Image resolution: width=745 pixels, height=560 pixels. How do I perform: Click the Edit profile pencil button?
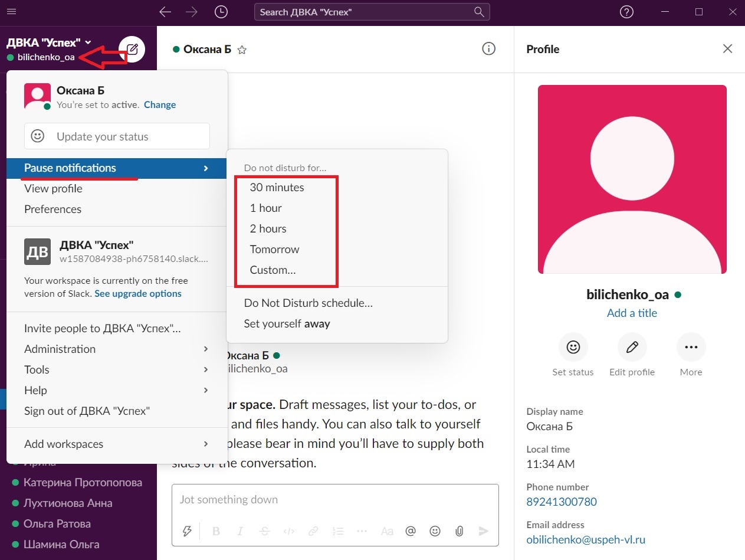tap(632, 348)
